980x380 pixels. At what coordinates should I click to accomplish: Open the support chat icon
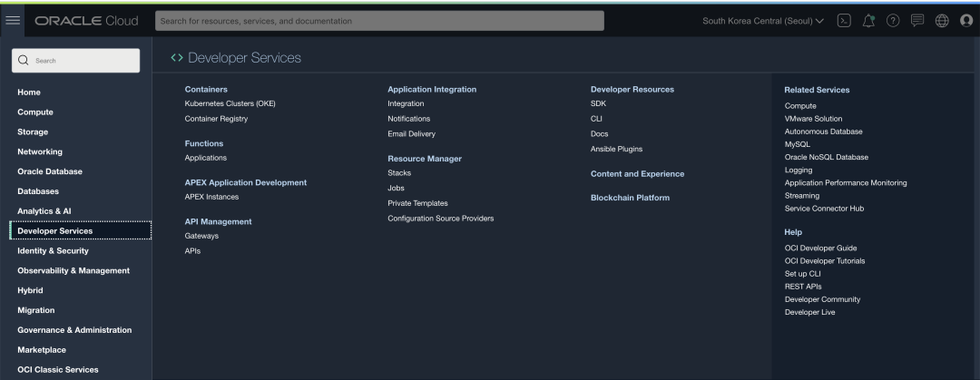[x=917, y=21]
